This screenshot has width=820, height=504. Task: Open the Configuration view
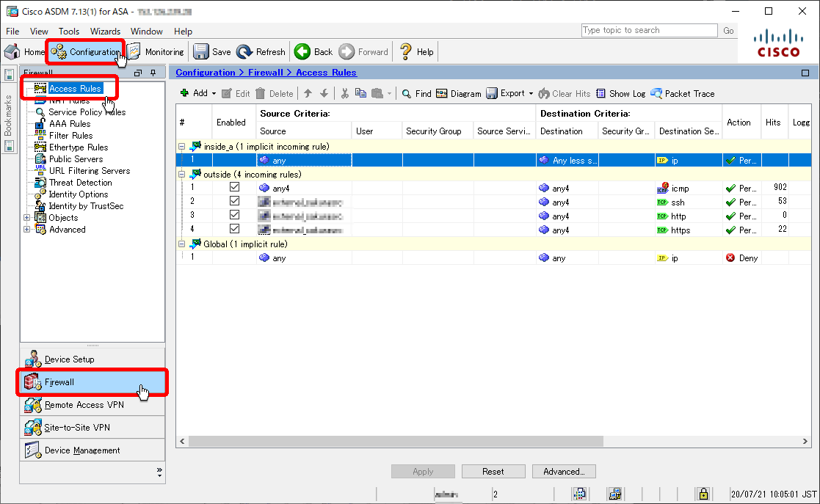85,52
